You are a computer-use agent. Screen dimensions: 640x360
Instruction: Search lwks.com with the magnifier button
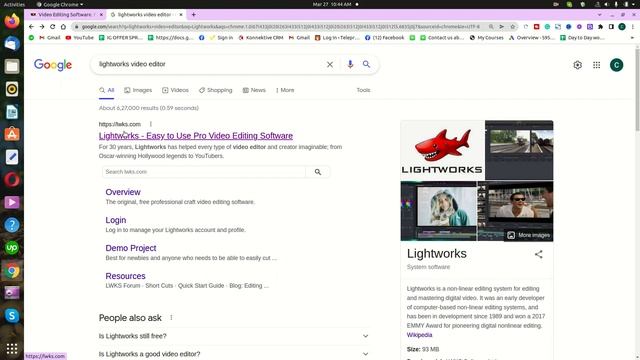pos(318,172)
